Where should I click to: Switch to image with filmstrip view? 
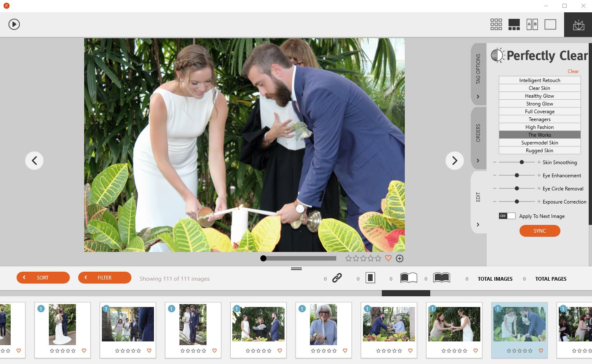tap(514, 24)
